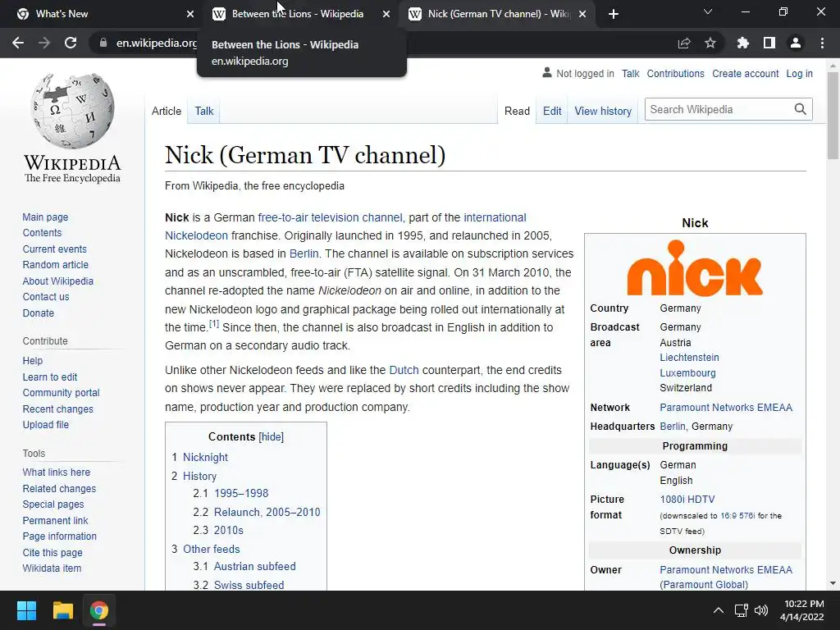Open a new tab with plus icon
This screenshot has height=630, width=840.
(x=614, y=14)
